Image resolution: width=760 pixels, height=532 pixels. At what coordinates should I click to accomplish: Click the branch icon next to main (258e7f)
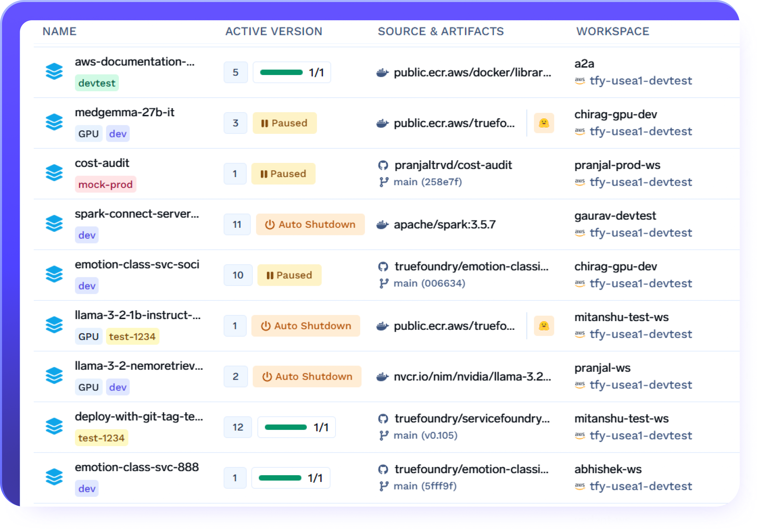click(384, 182)
